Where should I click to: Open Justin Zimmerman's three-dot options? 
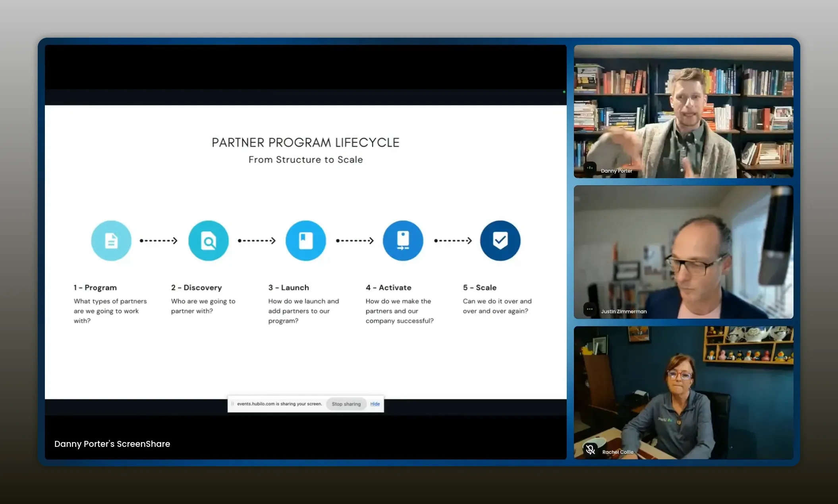590,309
